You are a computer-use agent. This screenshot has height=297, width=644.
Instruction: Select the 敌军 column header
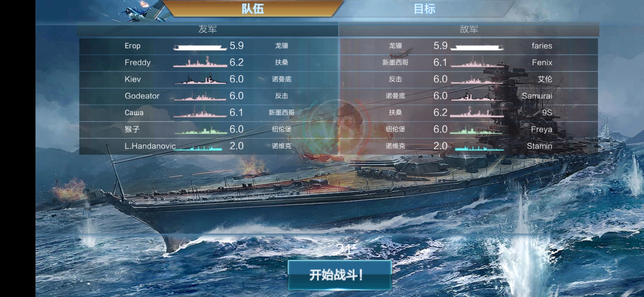469,29
